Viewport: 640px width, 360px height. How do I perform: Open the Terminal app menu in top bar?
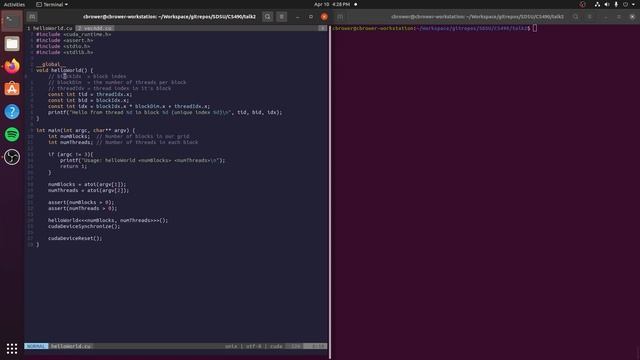coord(52,4)
